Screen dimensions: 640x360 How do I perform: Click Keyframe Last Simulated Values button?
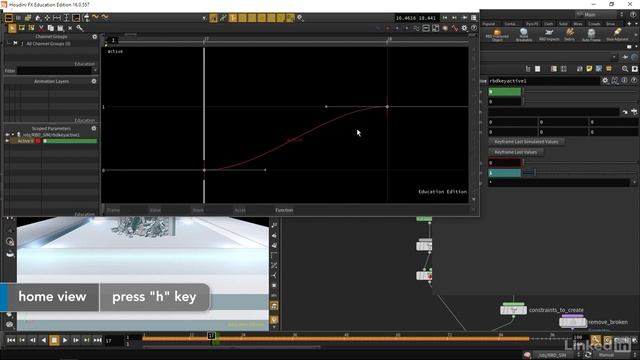[526, 142]
